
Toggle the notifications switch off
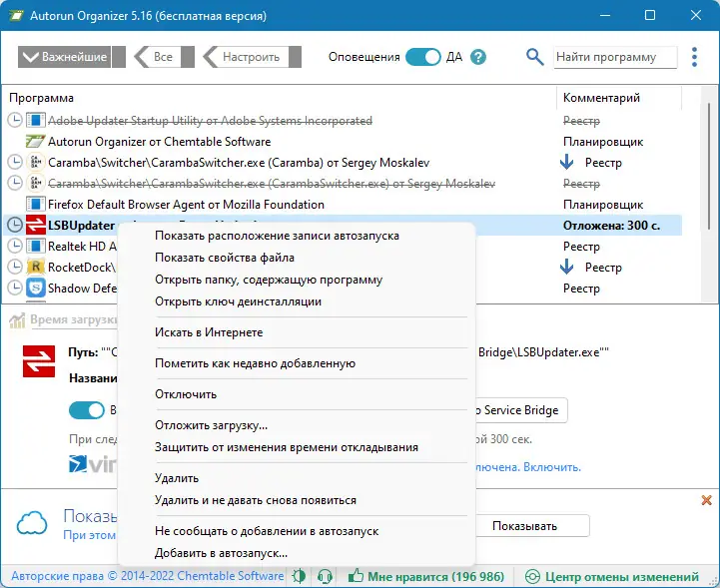tap(422, 57)
